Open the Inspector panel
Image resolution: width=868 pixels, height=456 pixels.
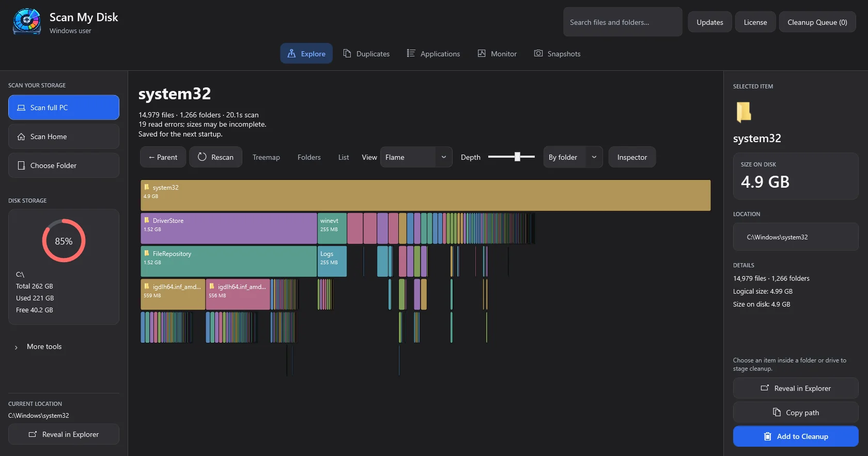[632, 157]
